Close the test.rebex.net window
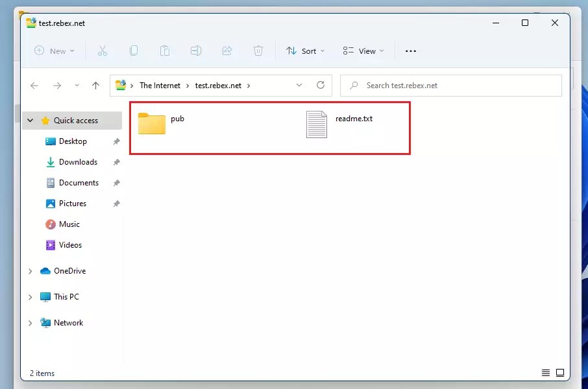 (x=555, y=23)
